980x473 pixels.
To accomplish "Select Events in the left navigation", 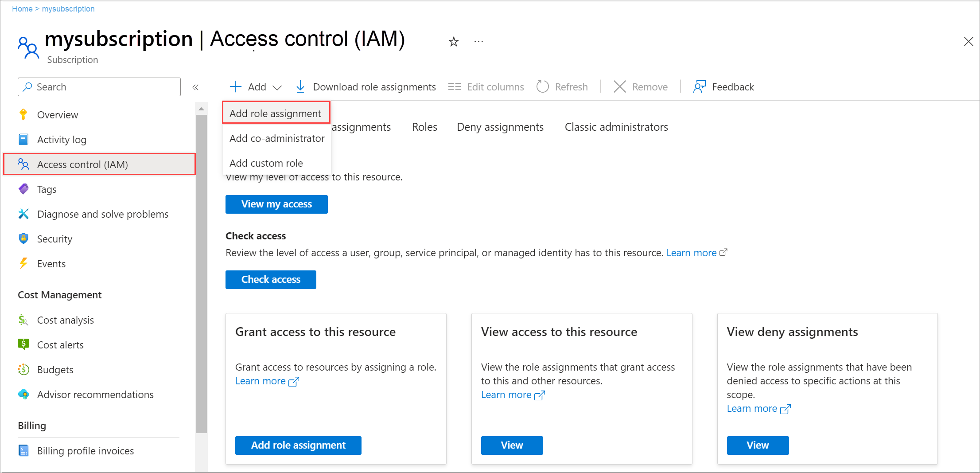I will (x=51, y=263).
